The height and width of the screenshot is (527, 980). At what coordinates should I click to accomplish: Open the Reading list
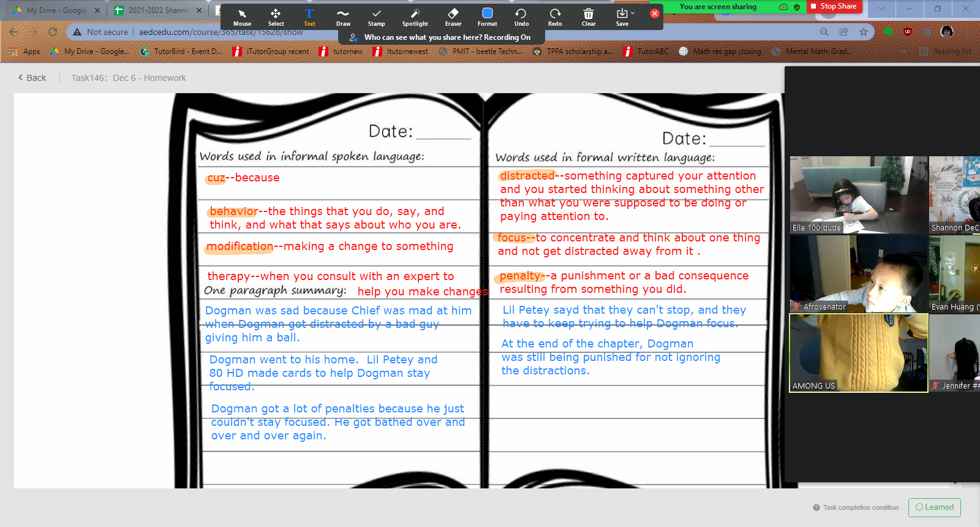click(x=945, y=51)
